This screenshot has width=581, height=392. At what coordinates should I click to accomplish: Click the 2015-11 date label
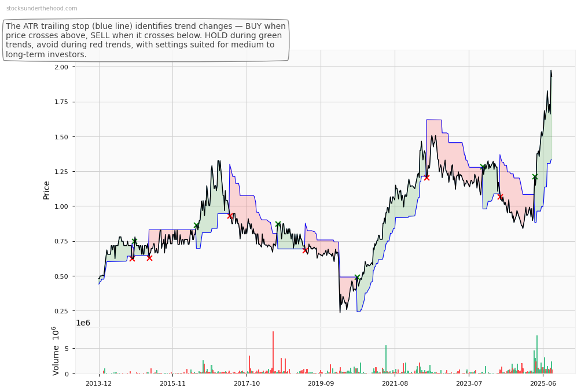point(172,383)
